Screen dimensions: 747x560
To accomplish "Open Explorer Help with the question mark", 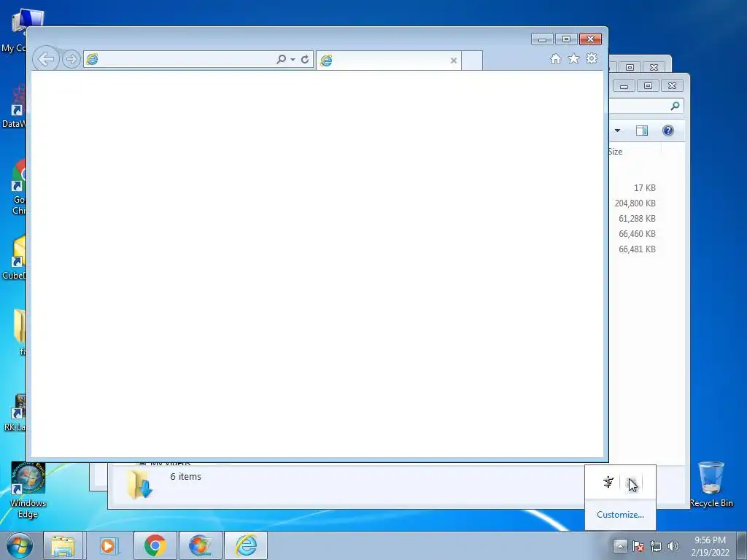I will point(668,131).
